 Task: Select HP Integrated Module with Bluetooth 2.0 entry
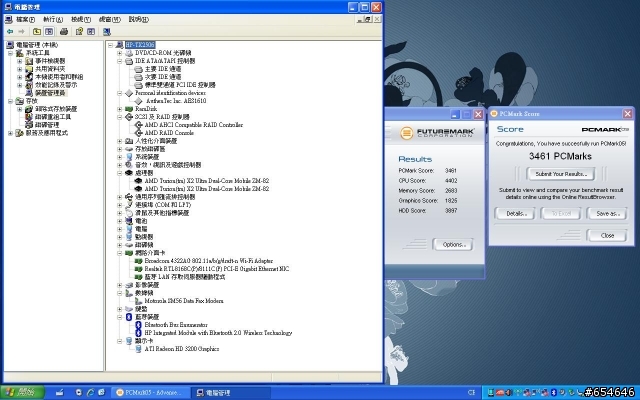(x=218, y=333)
